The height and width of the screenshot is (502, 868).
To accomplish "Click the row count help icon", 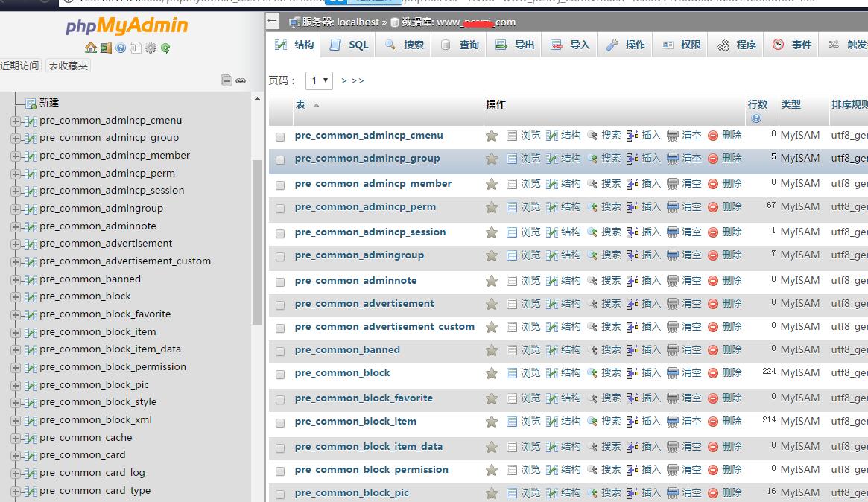I will [756, 118].
